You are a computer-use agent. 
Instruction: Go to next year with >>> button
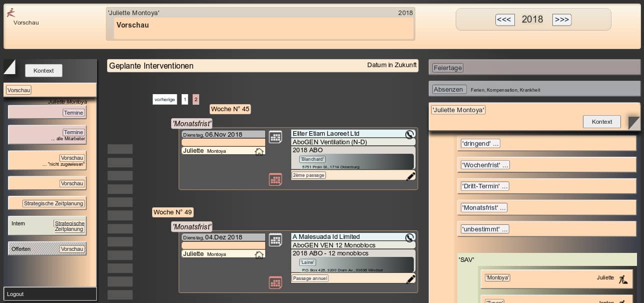click(x=561, y=20)
